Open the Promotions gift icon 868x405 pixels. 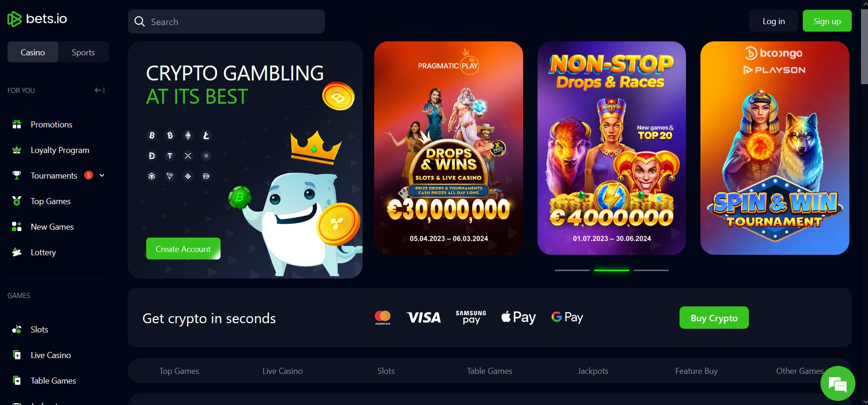click(17, 125)
